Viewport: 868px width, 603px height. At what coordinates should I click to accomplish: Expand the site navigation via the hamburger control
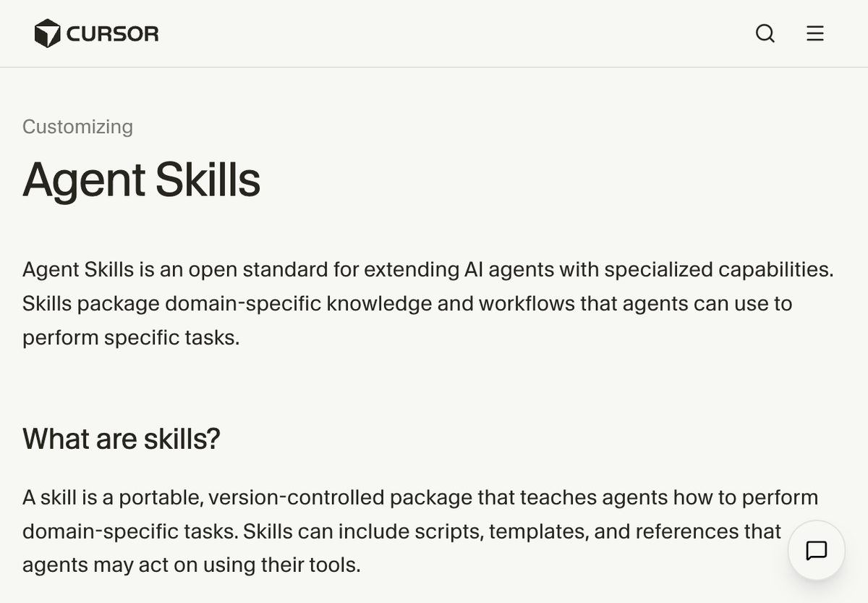pyautogui.click(x=814, y=33)
